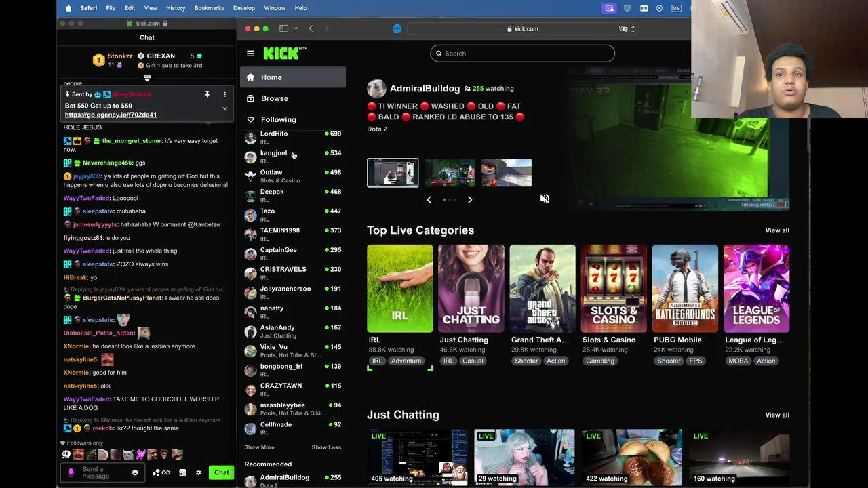Unmute the featured stream speaker icon
Image resolution: width=868 pixels, height=488 pixels.
point(545,199)
